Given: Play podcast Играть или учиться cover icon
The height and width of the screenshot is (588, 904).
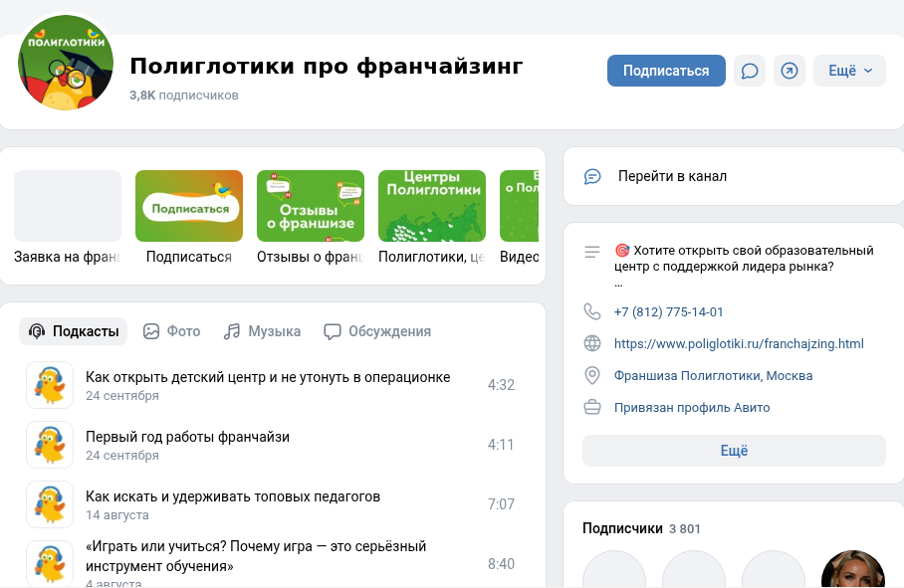Looking at the screenshot, I should pos(50,564).
